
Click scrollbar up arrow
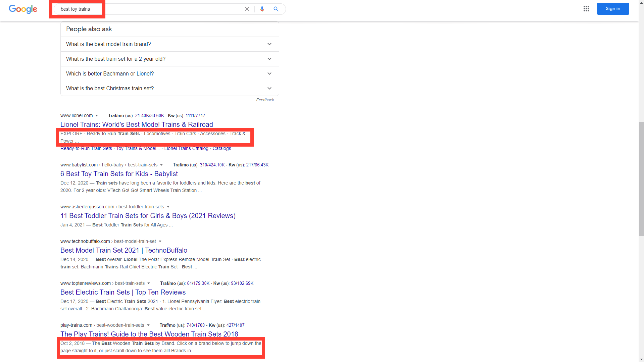(641, 2)
